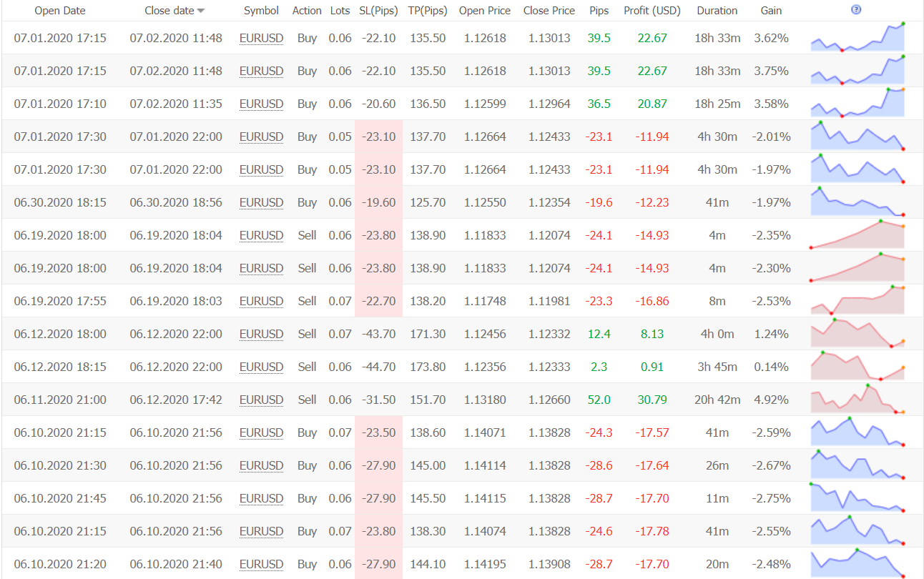Click the sparkline chart in the 4.92% gain row

[x=857, y=399]
